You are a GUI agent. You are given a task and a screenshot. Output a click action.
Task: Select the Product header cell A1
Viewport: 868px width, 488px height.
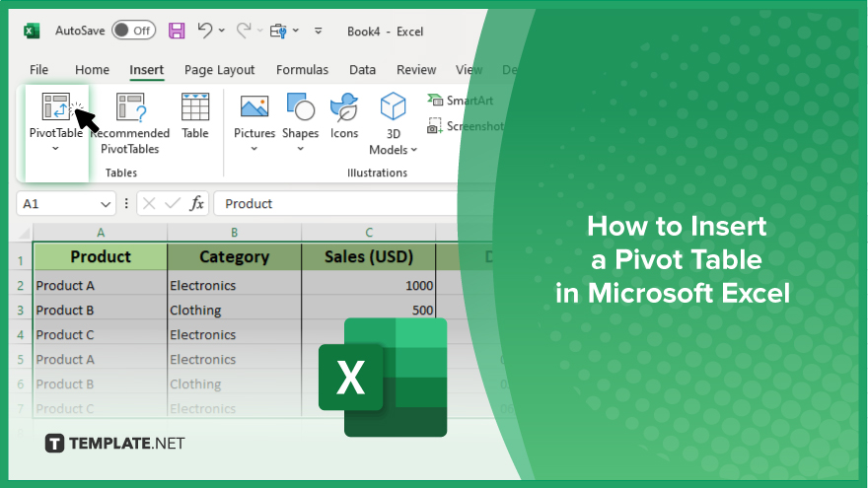click(x=101, y=256)
